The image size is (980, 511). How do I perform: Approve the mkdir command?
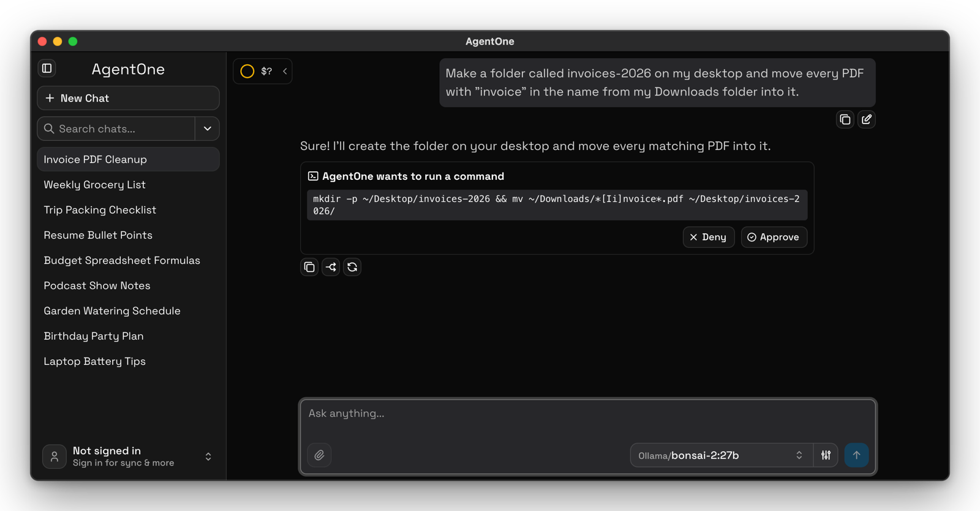(x=774, y=237)
